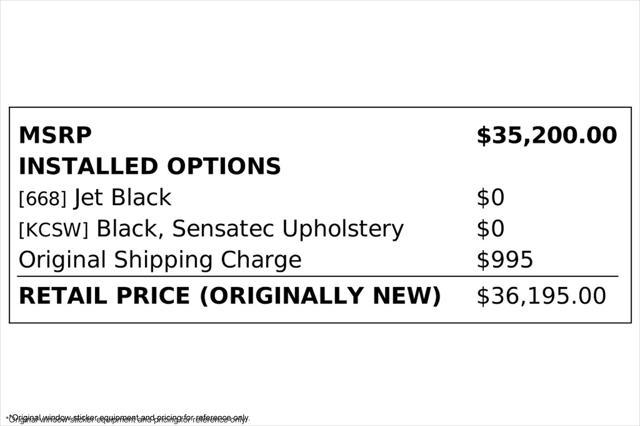The image size is (640, 426).
Task: Click the INSTALLED OPTIONS heading
Action: 149,166
